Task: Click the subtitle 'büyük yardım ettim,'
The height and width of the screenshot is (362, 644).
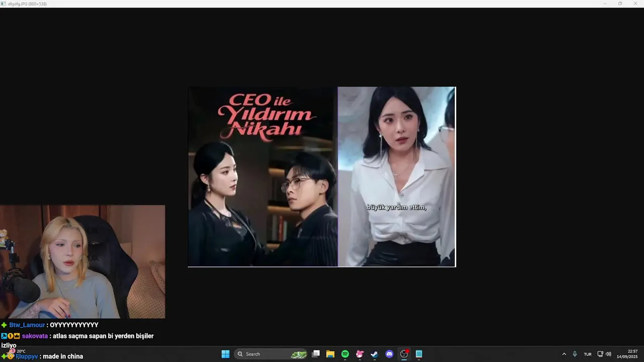Action: (396, 207)
